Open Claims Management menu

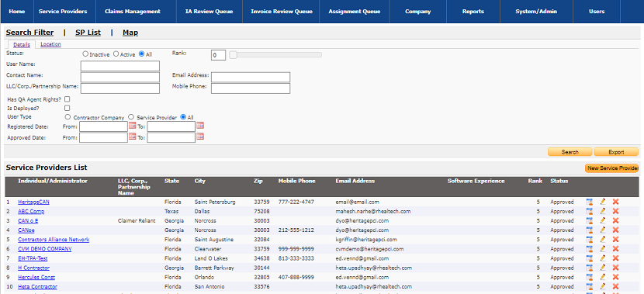(132, 12)
